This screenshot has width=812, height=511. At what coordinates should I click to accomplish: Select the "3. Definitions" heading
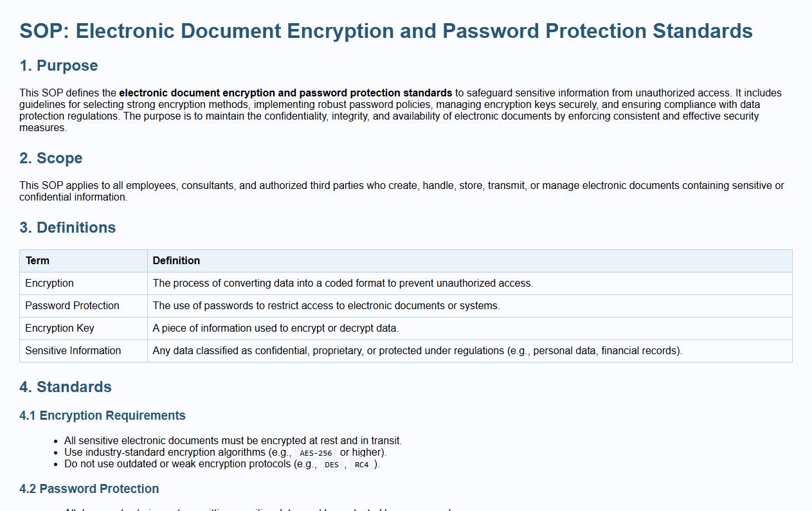click(x=68, y=228)
